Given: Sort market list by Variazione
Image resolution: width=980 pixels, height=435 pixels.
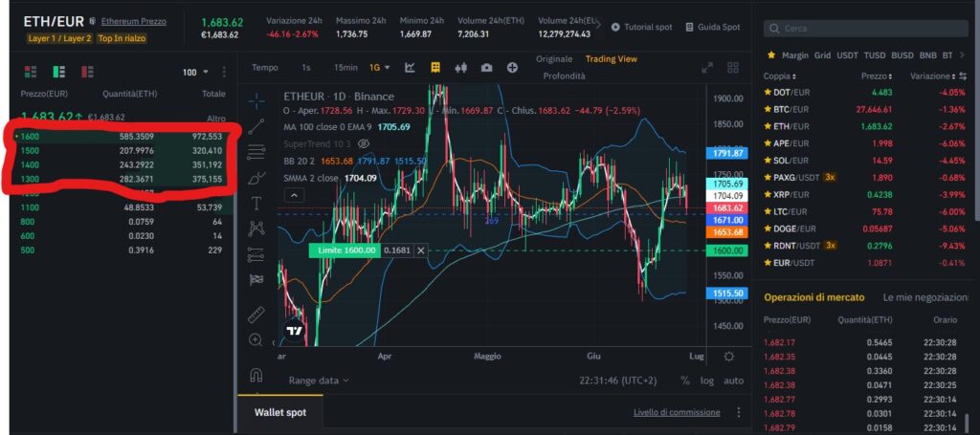Looking at the screenshot, I should (x=934, y=76).
